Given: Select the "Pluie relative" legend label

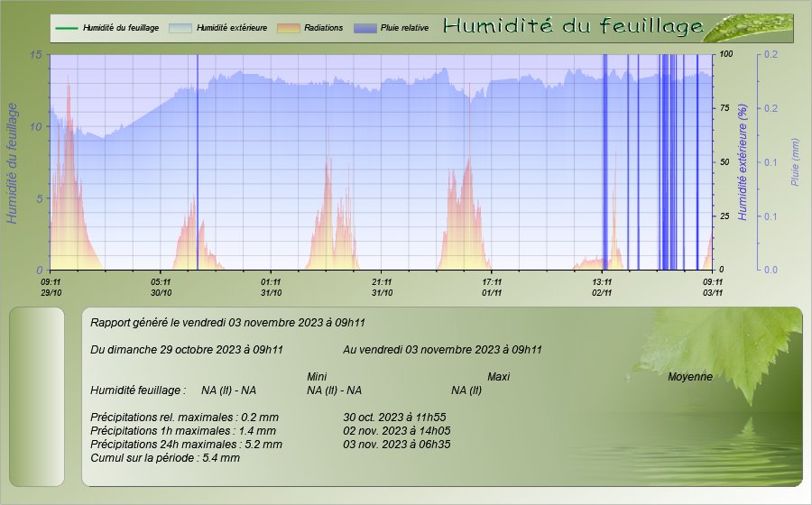Looking at the screenshot, I should [404, 28].
